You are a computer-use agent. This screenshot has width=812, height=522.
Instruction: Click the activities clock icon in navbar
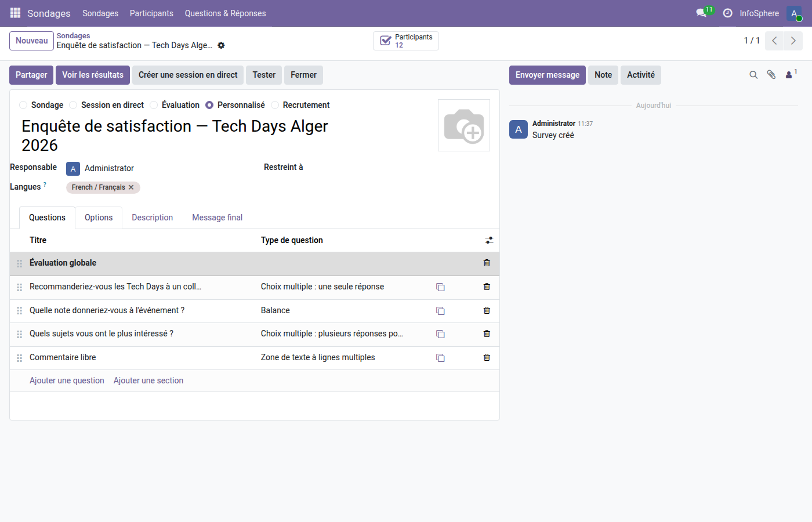(727, 13)
